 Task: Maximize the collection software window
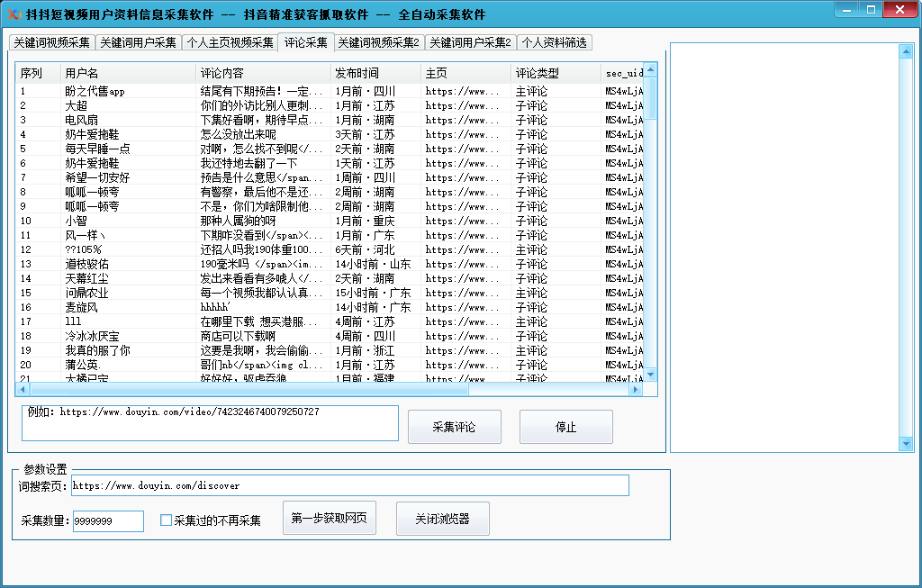tap(872, 10)
